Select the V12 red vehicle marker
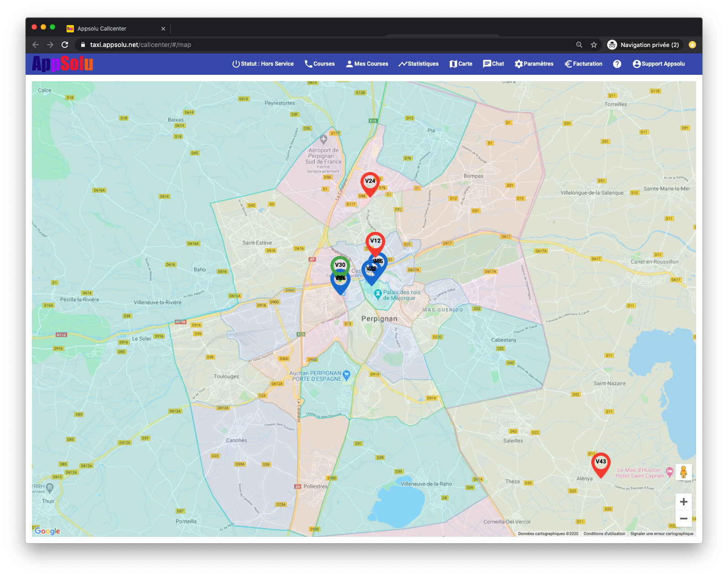The image size is (728, 577). 375,244
